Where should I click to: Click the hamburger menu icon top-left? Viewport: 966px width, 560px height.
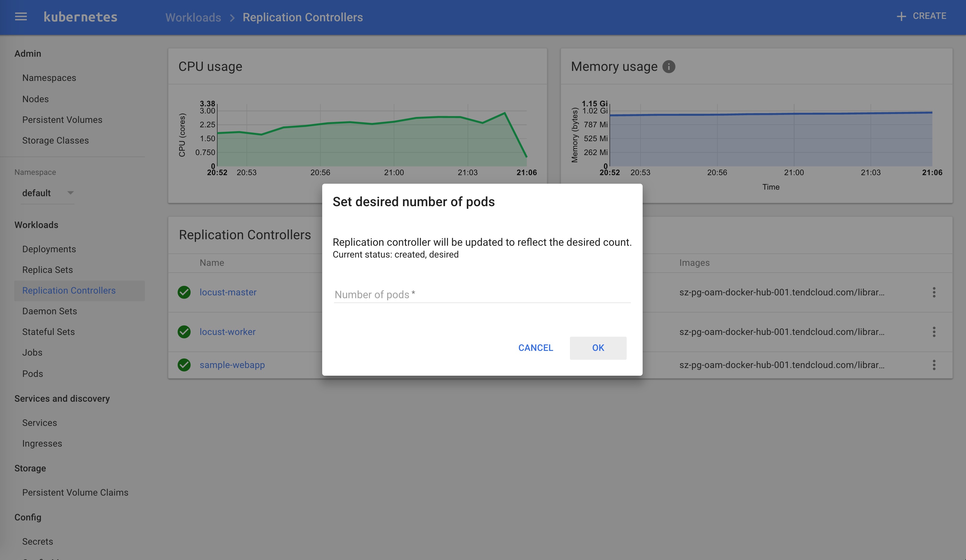pyautogui.click(x=21, y=17)
